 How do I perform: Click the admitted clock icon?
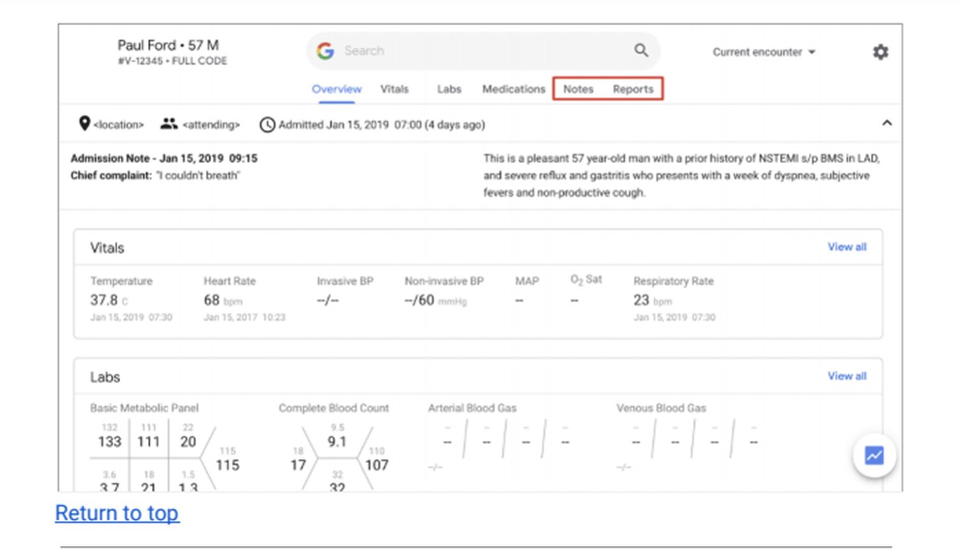pyautogui.click(x=267, y=125)
